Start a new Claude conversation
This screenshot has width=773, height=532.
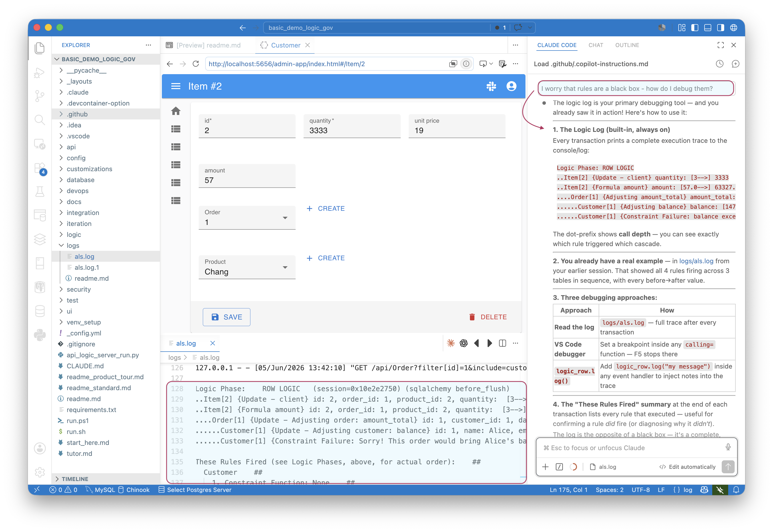pyautogui.click(x=735, y=64)
